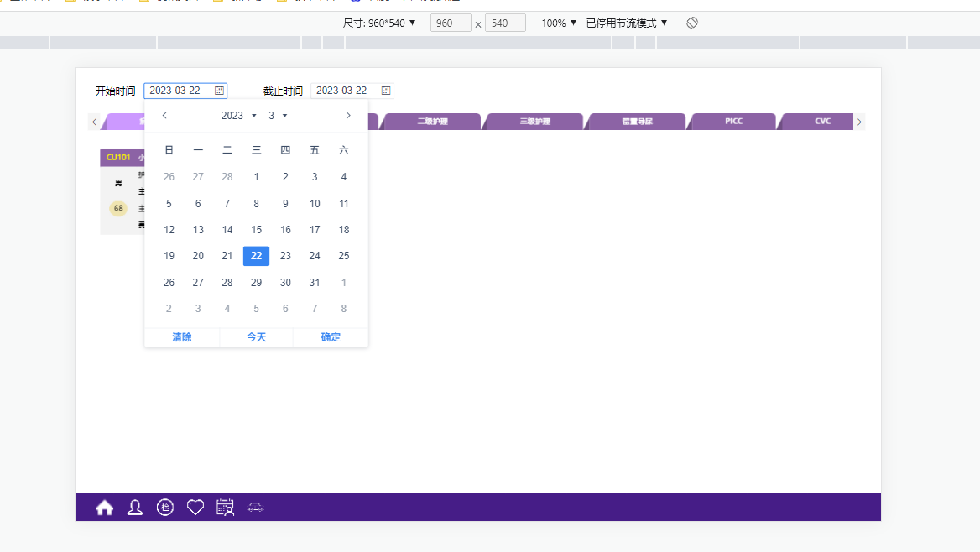Switch to the CVC tab
The image size is (980, 552).
[821, 122]
